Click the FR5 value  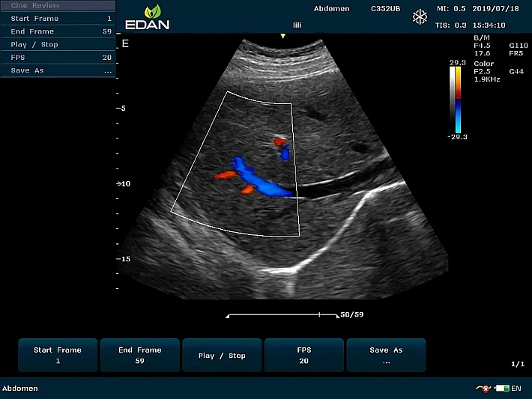click(x=516, y=53)
